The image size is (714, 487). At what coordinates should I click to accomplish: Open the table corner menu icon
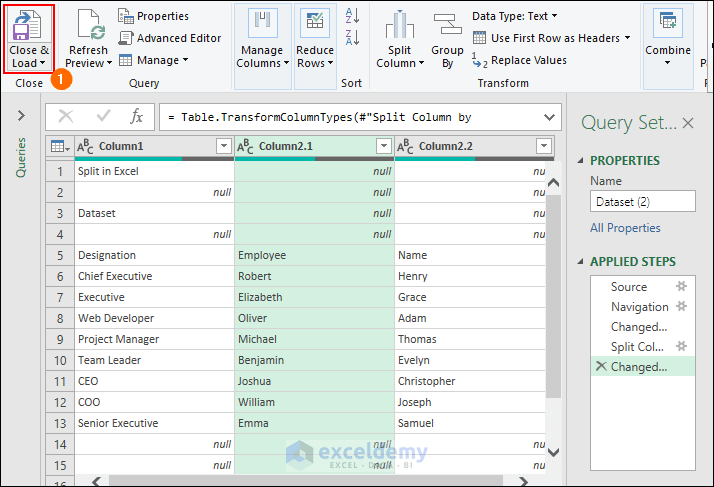(60, 147)
